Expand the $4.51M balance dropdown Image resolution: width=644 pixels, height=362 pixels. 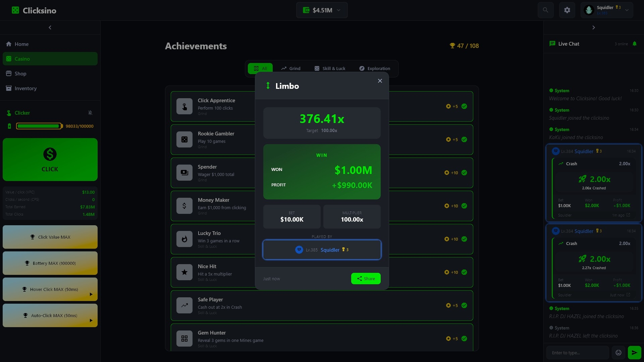click(x=322, y=10)
